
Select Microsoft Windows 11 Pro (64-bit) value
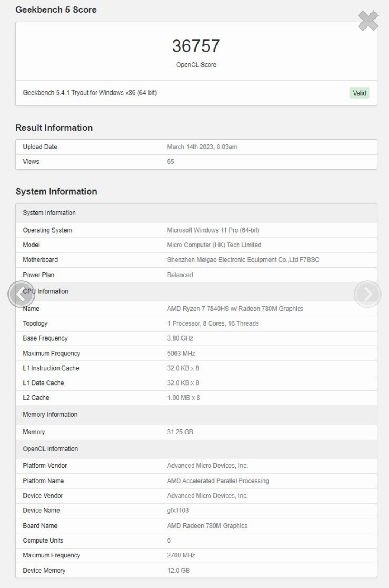pos(213,230)
